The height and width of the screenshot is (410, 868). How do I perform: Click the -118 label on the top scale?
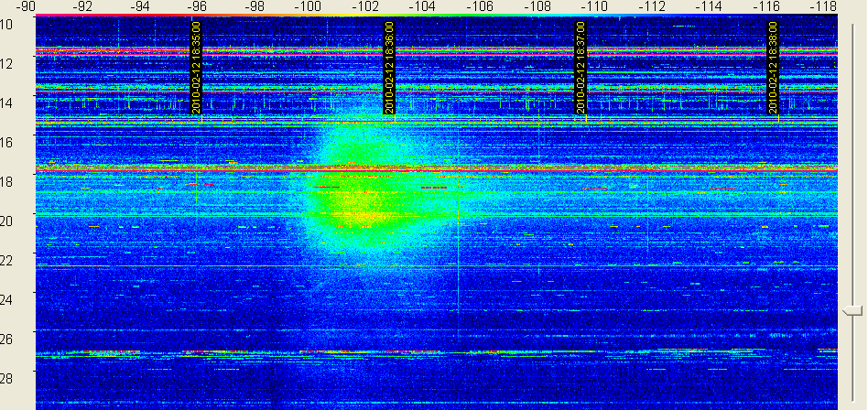tap(823, 6)
